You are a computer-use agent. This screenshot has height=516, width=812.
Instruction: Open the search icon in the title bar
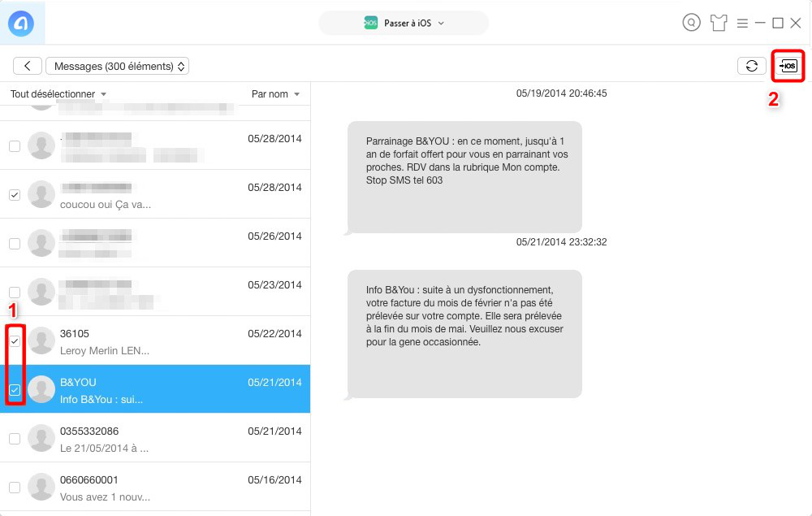[691, 22]
